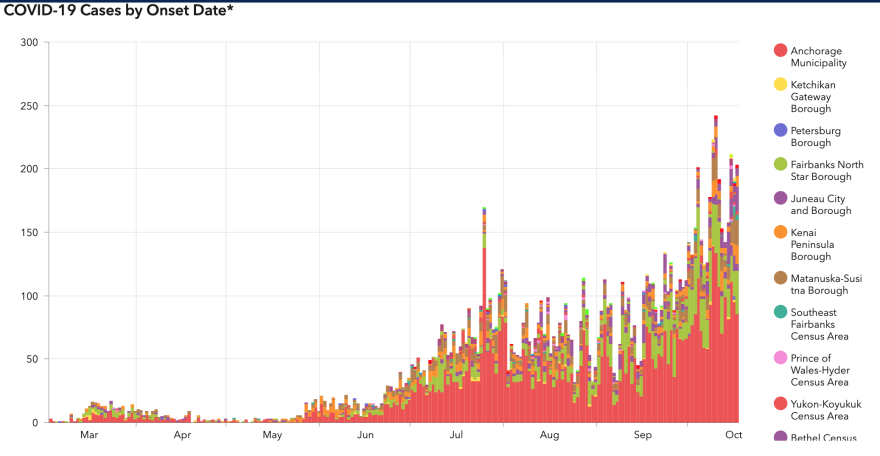Image resolution: width=880 pixels, height=456 pixels.
Task: Select the Aug label on the x-axis
Action: click(549, 436)
